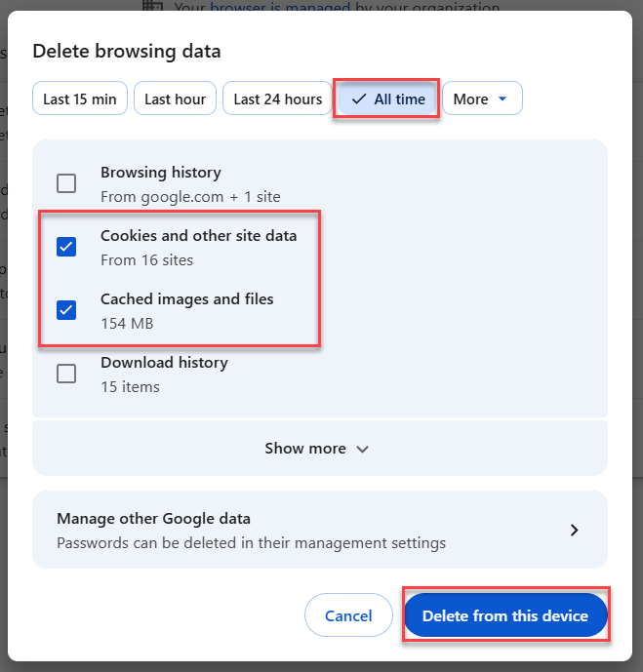Click the checkmark icon on All time chip
643x672 pixels.
(x=358, y=99)
